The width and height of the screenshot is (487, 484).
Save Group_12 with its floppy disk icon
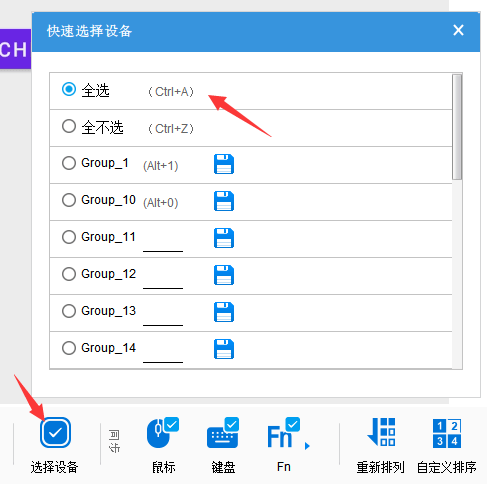pos(224,275)
